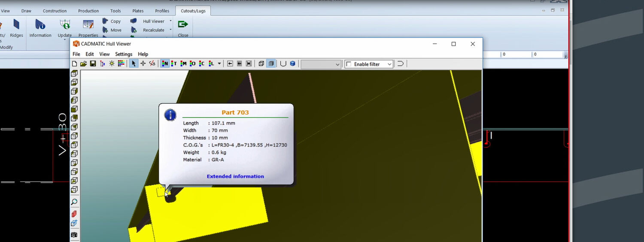Open the color grid palette icon
Image resolution: width=644 pixels, height=242 pixels.
(x=121, y=64)
